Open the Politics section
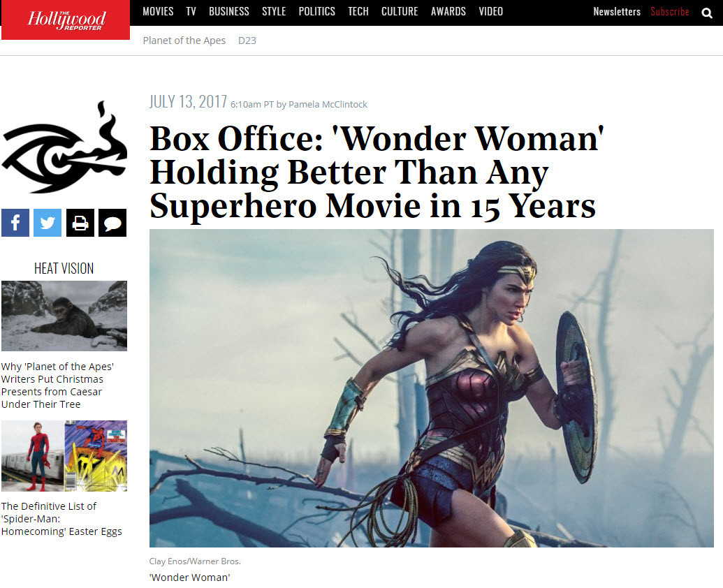 (x=316, y=11)
